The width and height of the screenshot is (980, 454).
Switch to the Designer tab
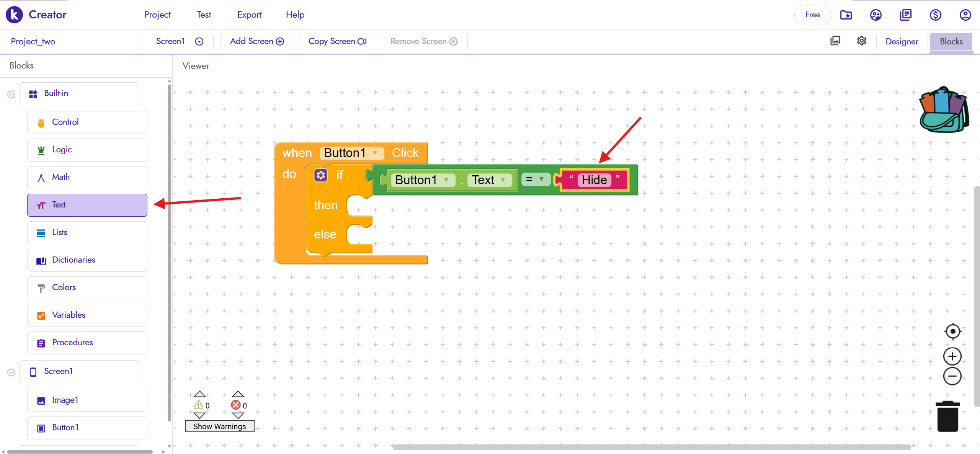902,41
